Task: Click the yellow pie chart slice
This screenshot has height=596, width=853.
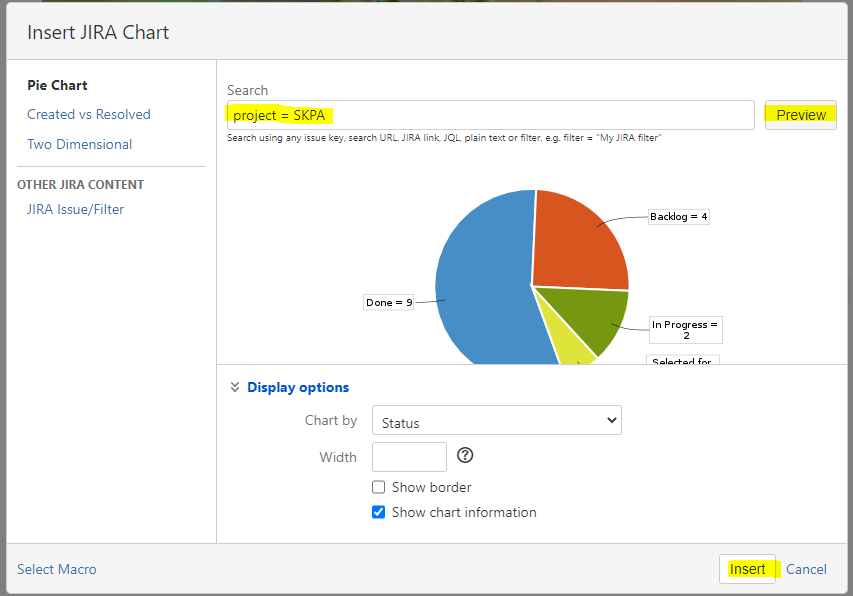Action: tap(570, 345)
